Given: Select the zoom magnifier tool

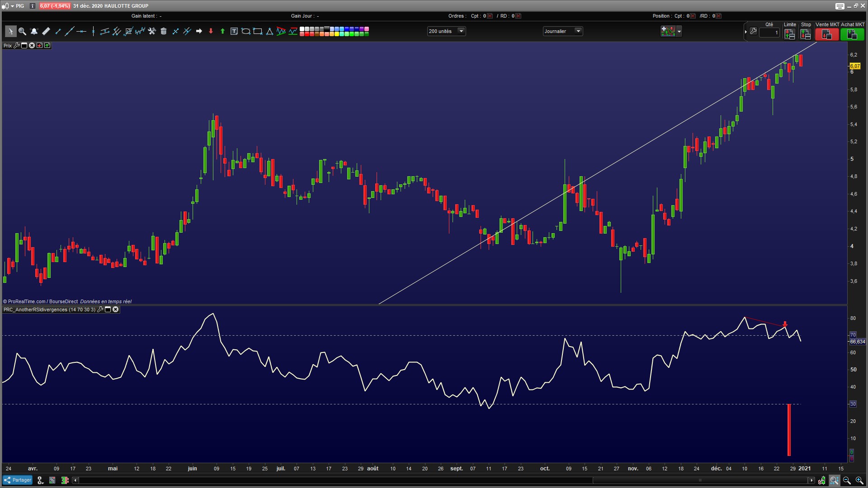Looking at the screenshot, I should point(22,31).
